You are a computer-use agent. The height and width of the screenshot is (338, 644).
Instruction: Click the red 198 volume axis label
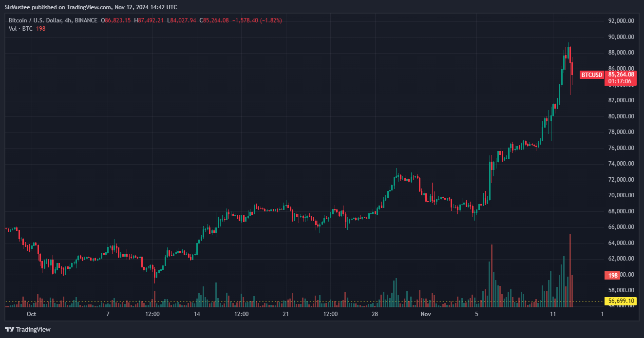(x=612, y=276)
